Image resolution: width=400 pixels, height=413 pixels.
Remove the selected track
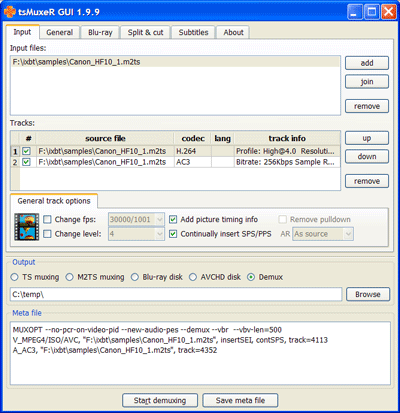tap(367, 181)
